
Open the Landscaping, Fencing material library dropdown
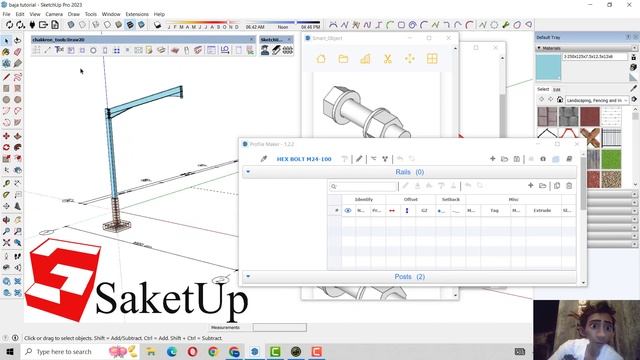pos(597,100)
